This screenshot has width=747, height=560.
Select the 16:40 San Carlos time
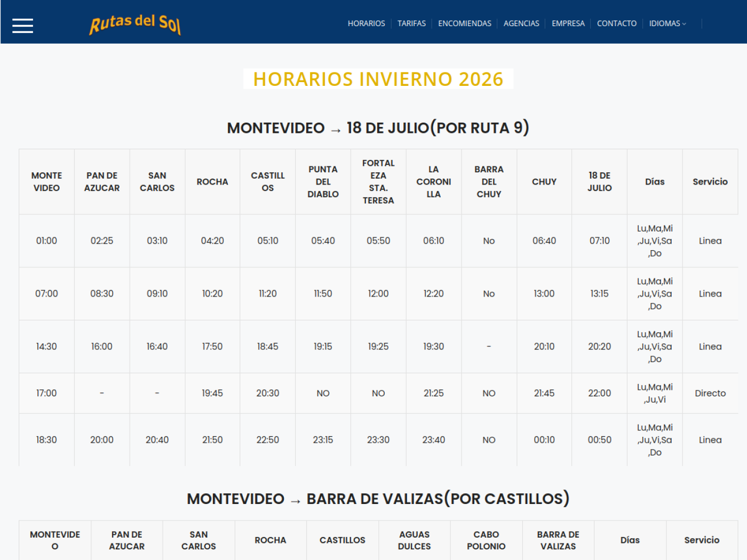[x=157, y=347]
